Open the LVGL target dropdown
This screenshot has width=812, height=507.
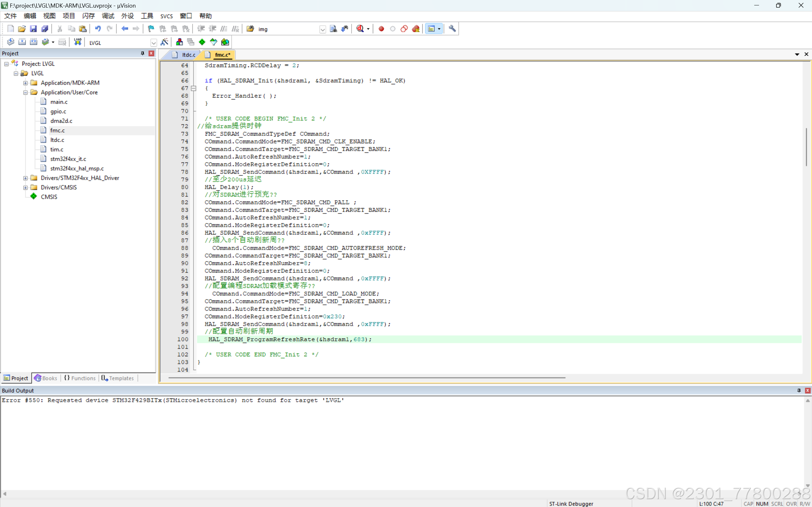153,42
